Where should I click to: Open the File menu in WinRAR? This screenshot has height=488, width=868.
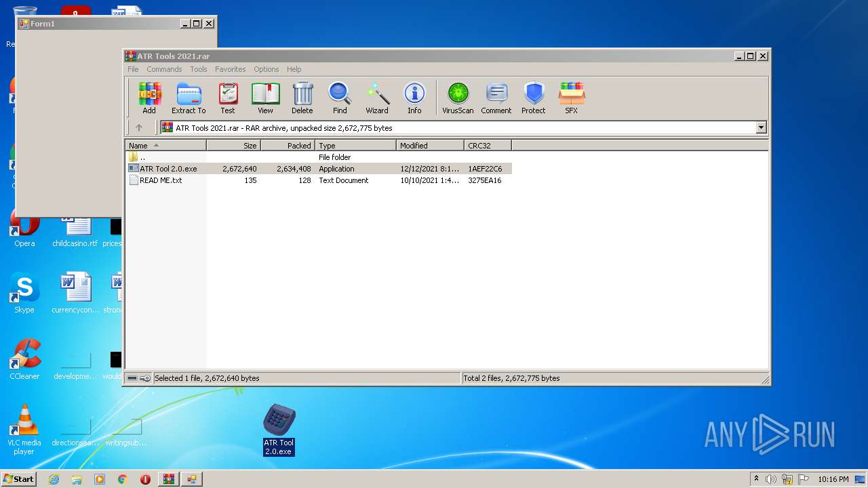click(133, 69)
